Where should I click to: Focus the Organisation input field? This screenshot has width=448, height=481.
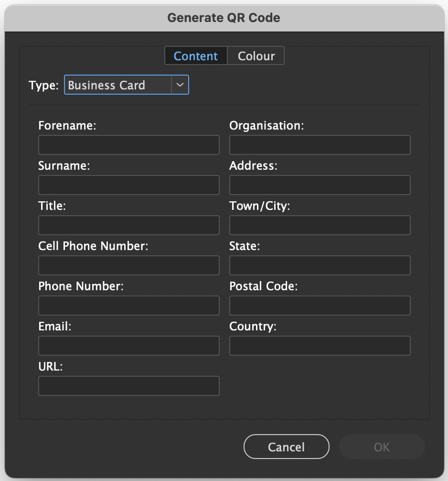pos(320,144)
